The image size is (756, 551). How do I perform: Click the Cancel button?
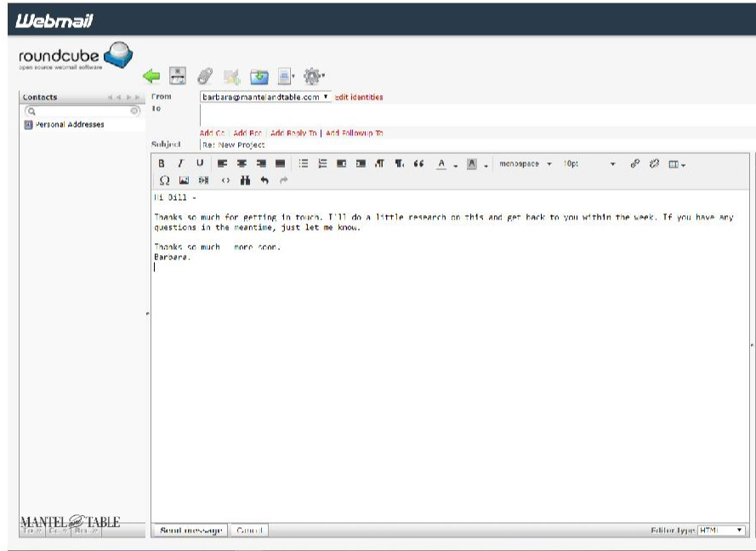[249, 531]
